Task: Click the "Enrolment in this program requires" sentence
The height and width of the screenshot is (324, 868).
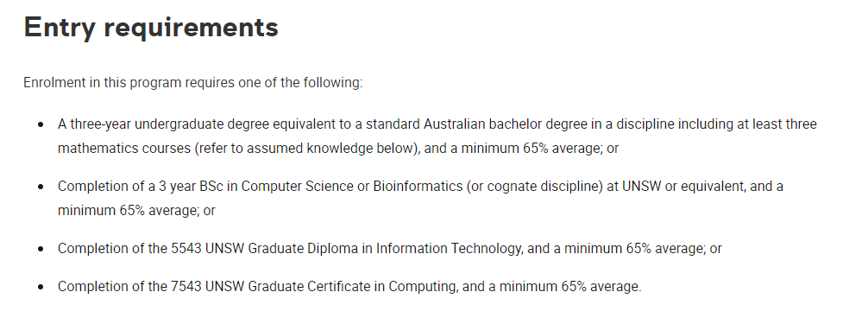Action: click(192, 83)
